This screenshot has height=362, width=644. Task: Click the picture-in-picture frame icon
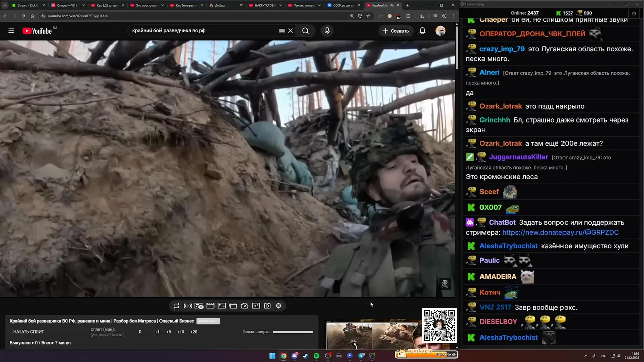pyautogui.click(x=222, y=306)
